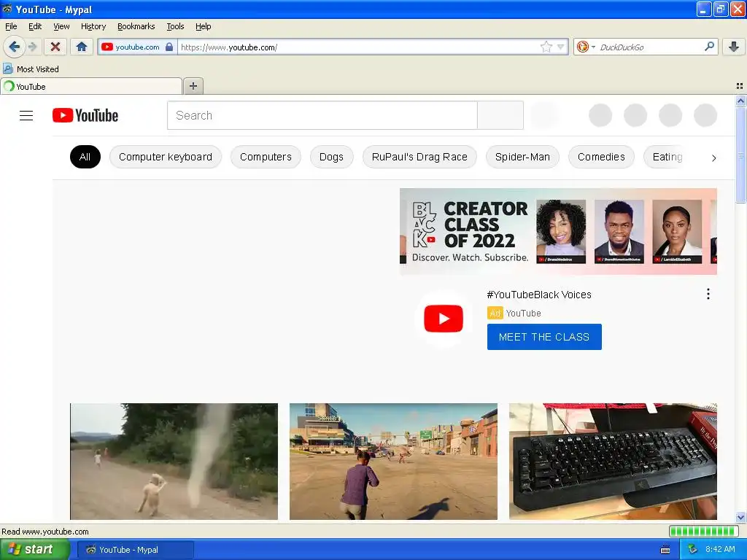Filter by Comedies chip
The width and height of the screenshot is (747, 560).
pos(601,157)
